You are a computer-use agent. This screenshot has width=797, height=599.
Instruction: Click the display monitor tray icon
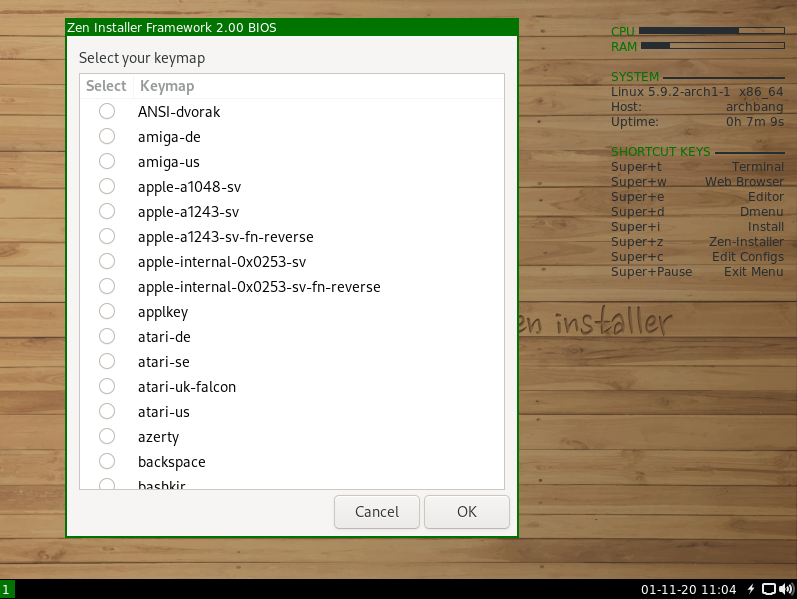pyautogui.click(x=769, y=589)
